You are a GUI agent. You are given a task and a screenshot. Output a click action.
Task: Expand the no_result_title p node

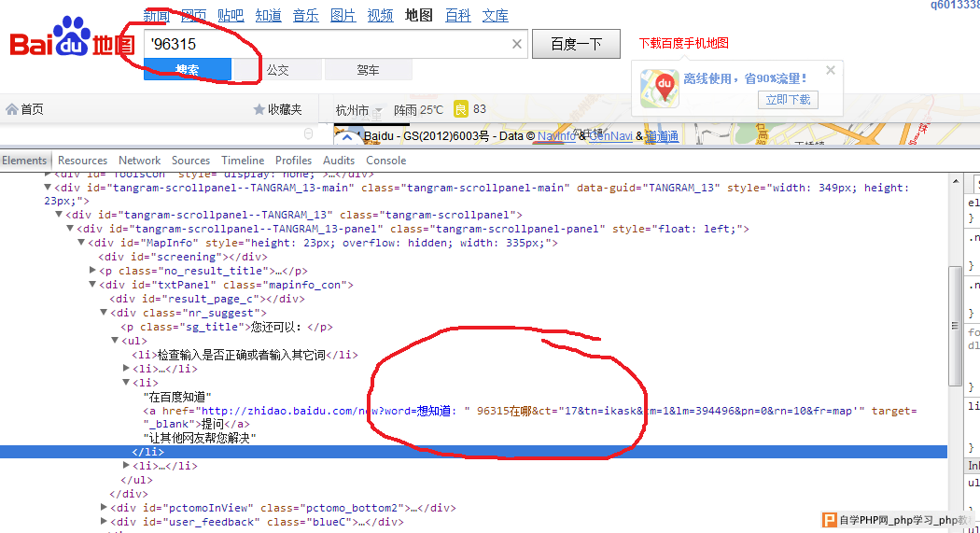pyautogui.click(x=92, y=270)
